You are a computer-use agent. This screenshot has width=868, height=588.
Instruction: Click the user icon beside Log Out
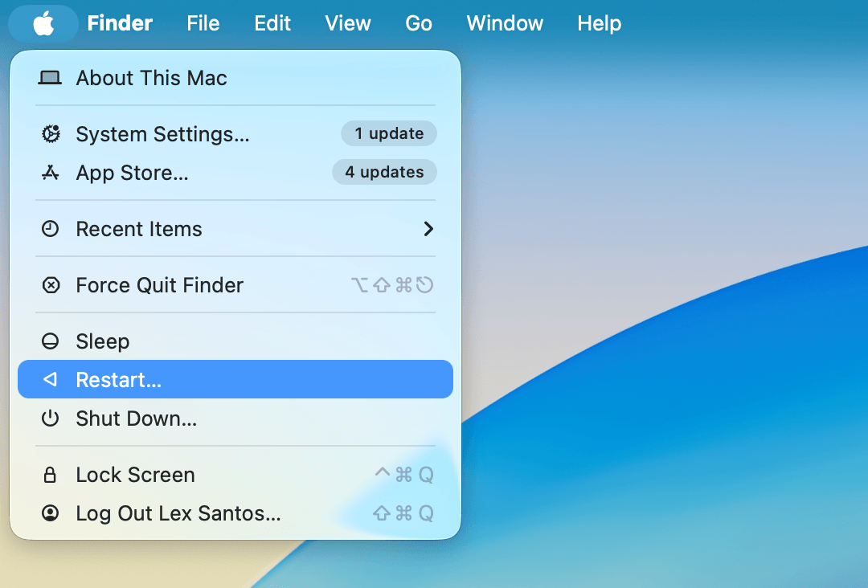(x=51, y=512)
